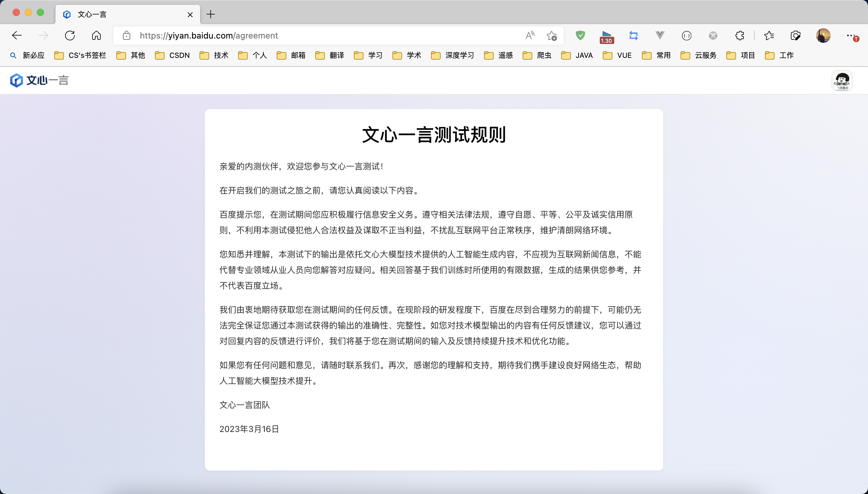Open the Vue devtools extension icon

point(660,35)
